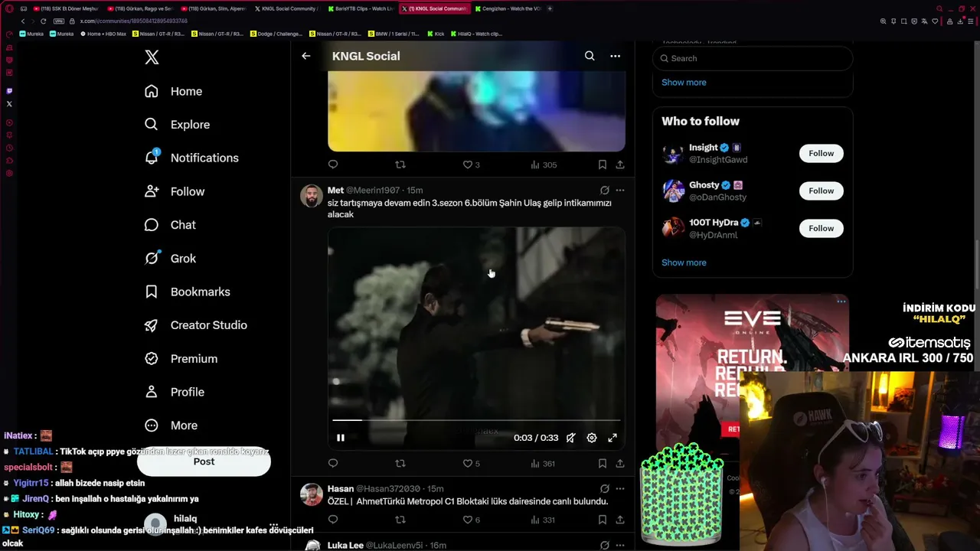Screen dimensions: 980x551
Task: Open the EVE Online ad options menu
Action: tap(841, 302)
